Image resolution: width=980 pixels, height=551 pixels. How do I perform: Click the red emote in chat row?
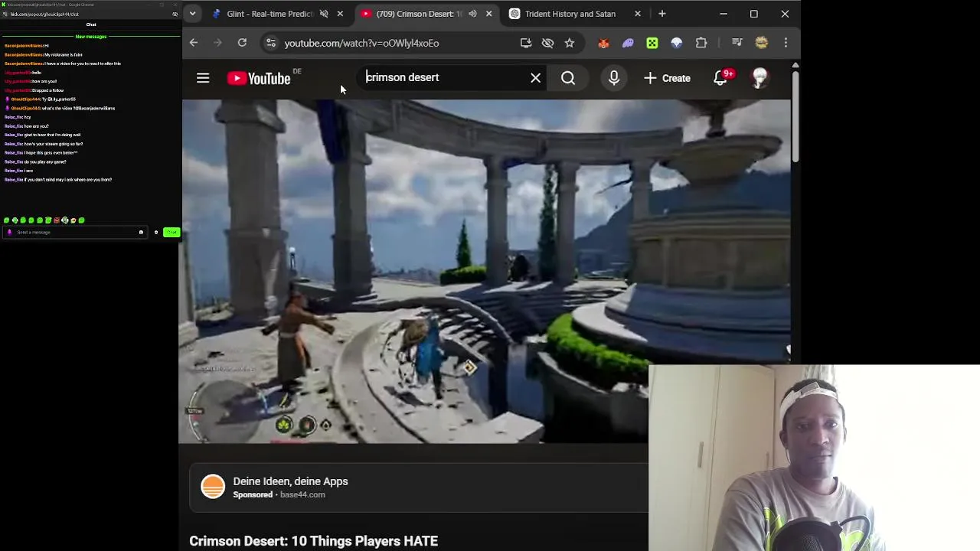point(56,220)
